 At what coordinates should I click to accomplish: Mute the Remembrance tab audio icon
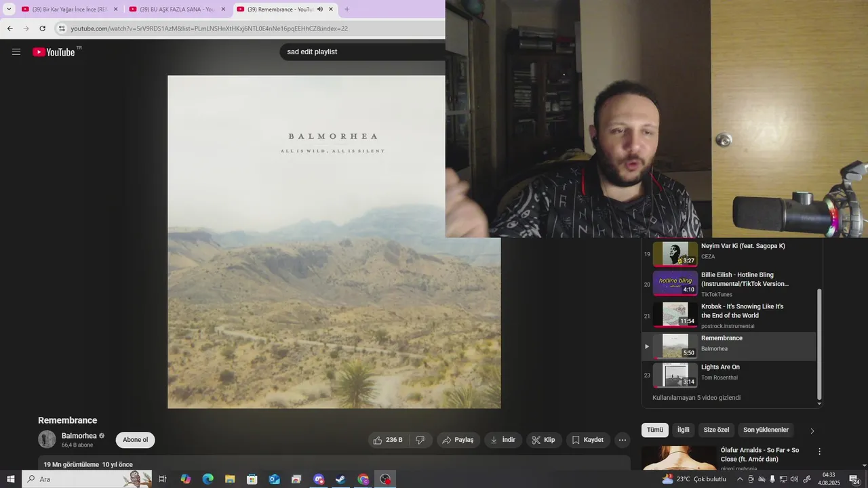319,9
